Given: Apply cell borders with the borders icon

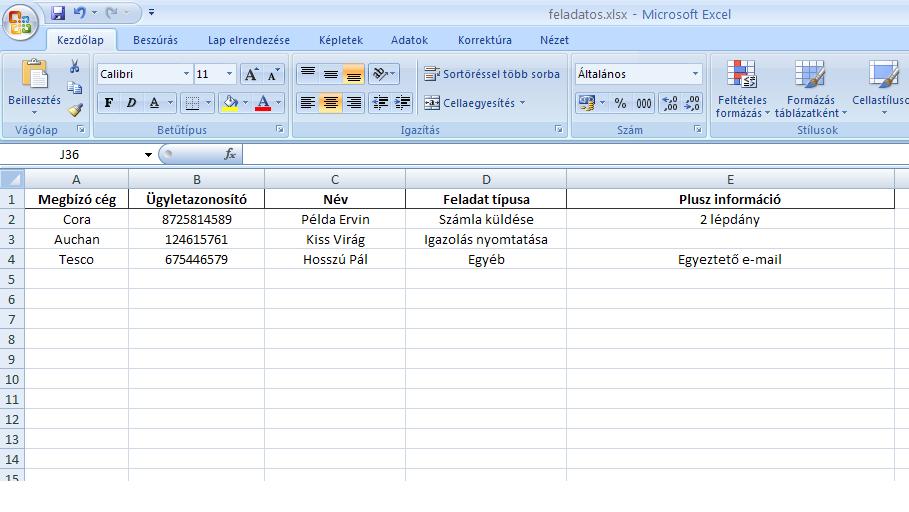Looking at the screenshot, I should tap(192, 103).
